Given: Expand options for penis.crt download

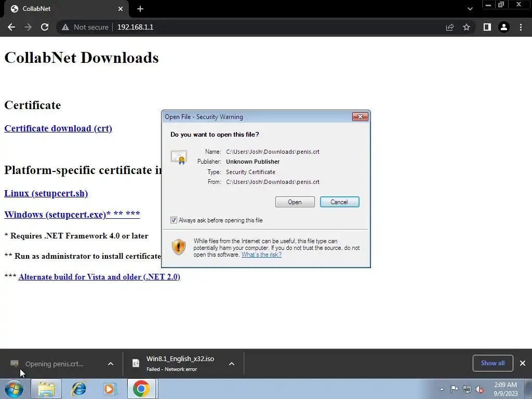Looking at the screenshot, I should (x=111, y=364).
